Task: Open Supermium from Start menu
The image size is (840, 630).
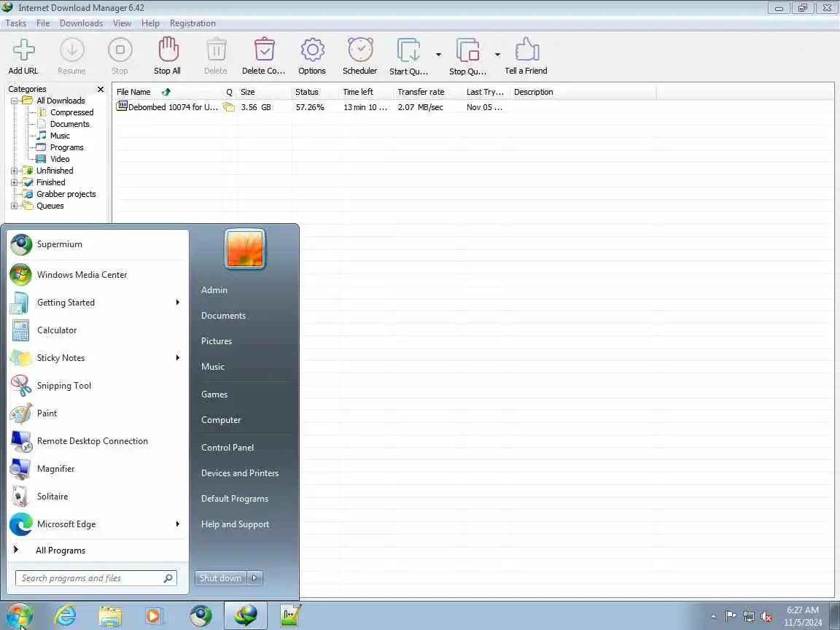Action: (x=98, y=244)
